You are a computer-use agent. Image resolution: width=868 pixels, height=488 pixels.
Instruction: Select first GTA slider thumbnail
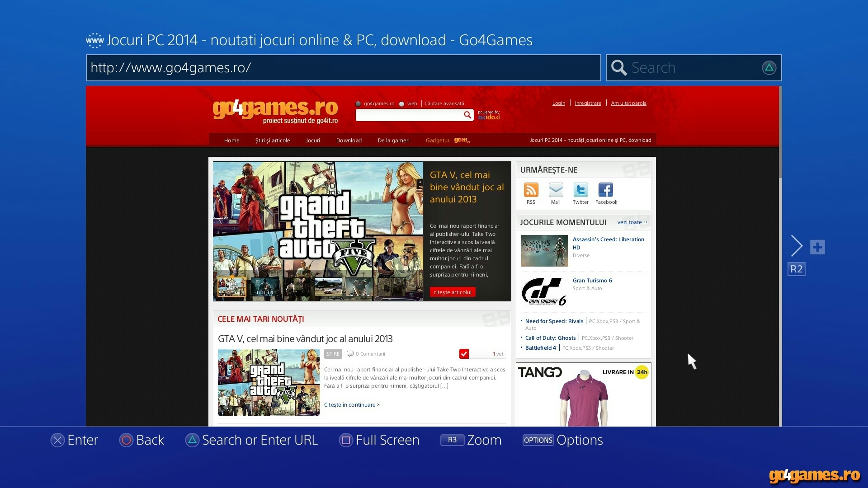click(232, 286)
